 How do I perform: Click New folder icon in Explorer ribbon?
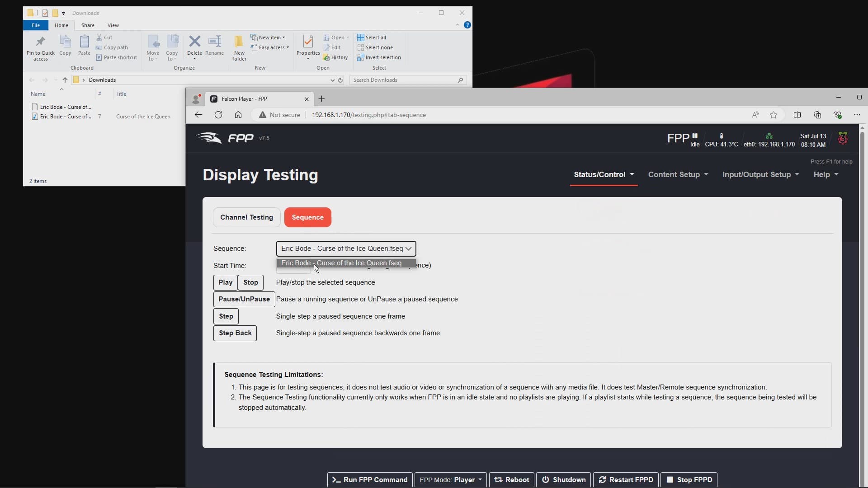click(239, 42)
